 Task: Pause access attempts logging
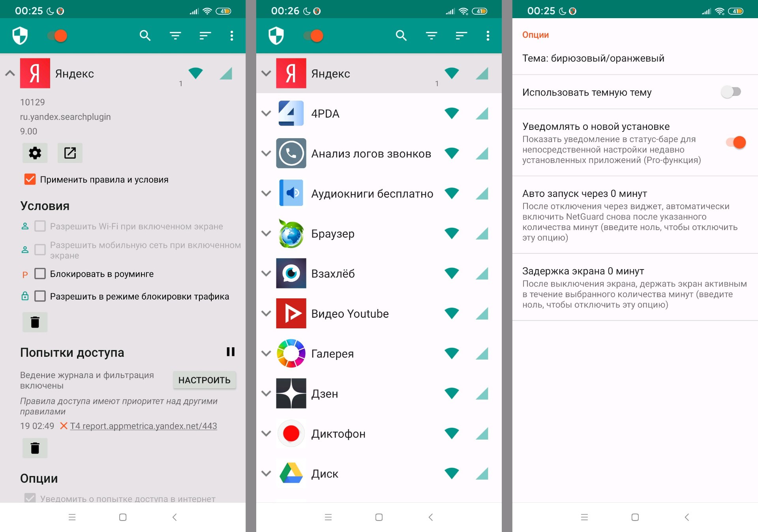231,352
